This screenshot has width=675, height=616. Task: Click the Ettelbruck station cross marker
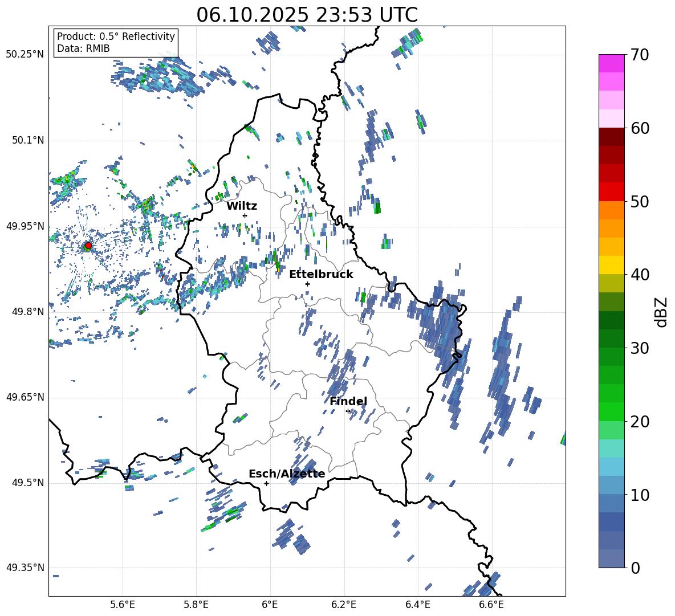[x=307, y=284]
